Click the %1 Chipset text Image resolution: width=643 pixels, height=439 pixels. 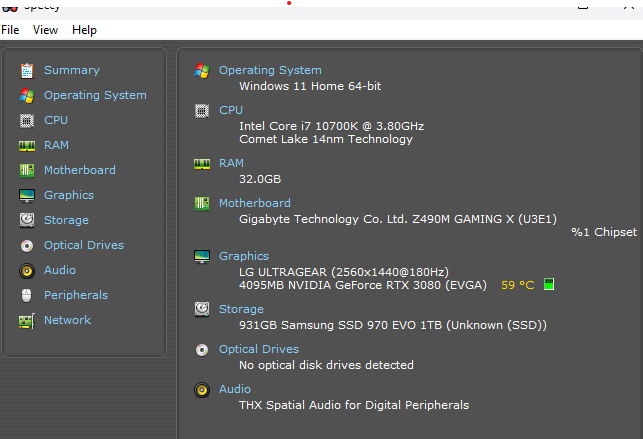(x=604, y=232)
